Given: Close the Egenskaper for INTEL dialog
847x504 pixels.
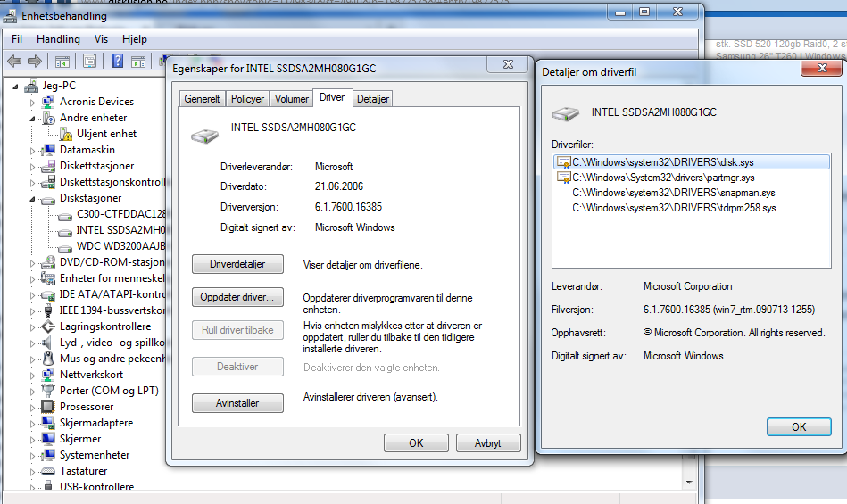Looking at the screenshot, I should point(508,64).
